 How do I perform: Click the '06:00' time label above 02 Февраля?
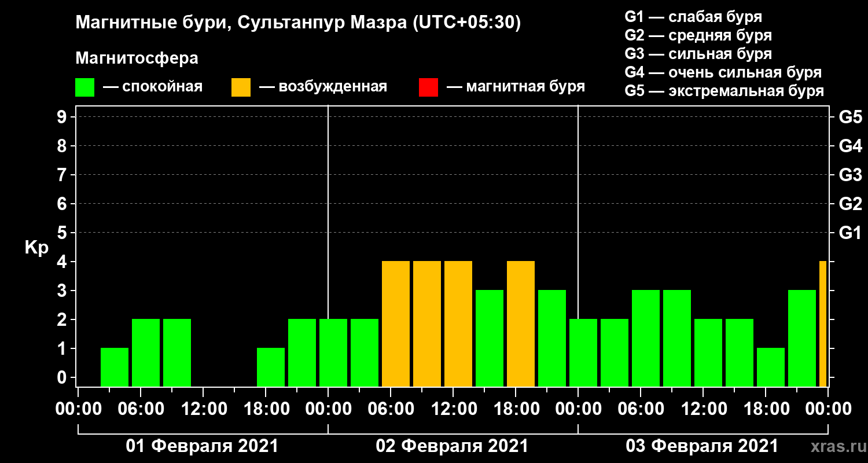[391, 409]
